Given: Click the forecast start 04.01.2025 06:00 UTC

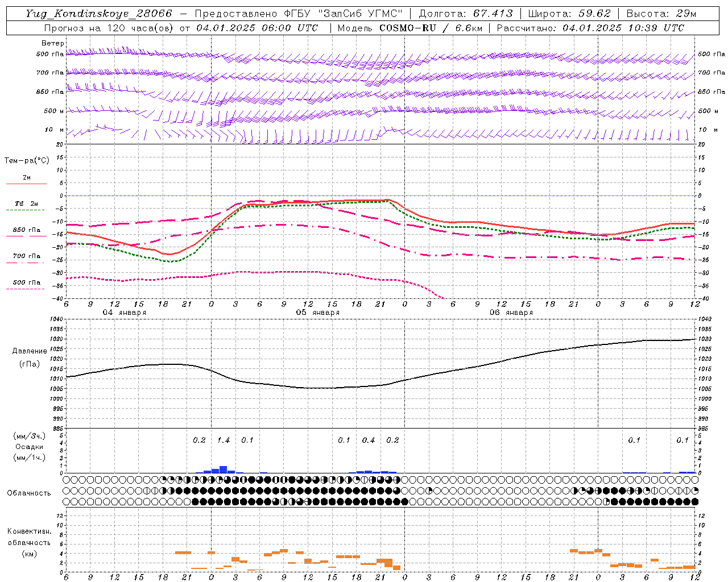Looking at the screenshot, I should [257, 28].
